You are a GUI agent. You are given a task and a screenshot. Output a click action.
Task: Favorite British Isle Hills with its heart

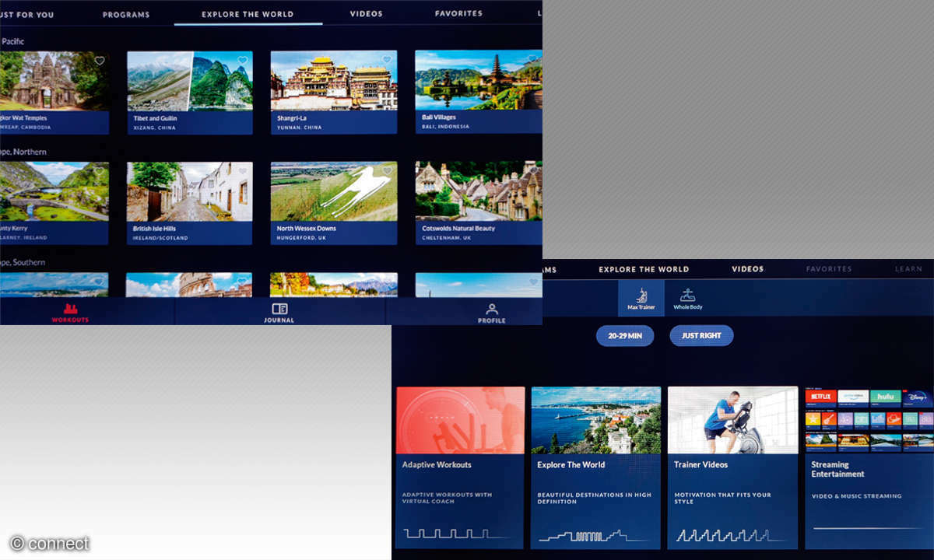243,171
